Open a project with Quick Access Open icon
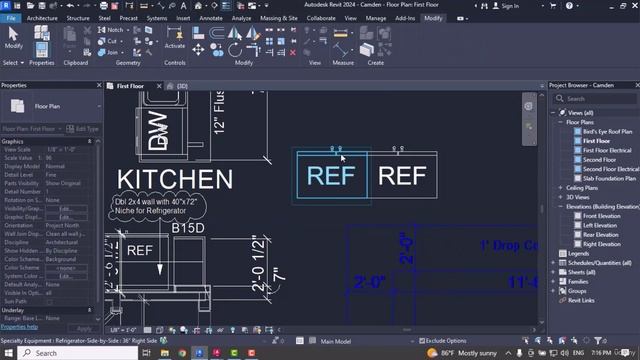 [30, 6]
